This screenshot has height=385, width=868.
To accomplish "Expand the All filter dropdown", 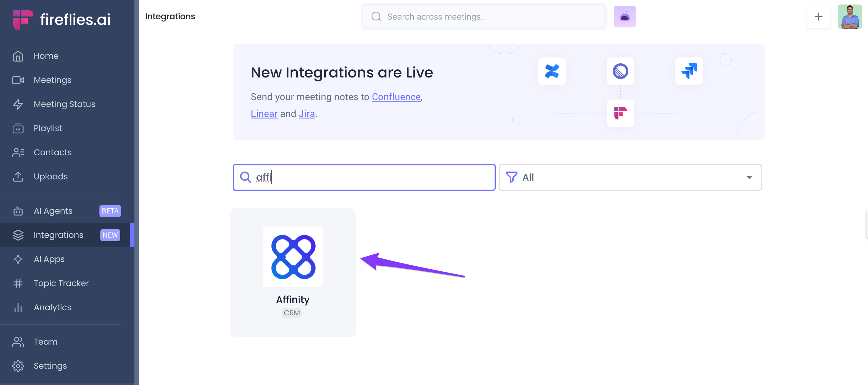I will point(630,177).
